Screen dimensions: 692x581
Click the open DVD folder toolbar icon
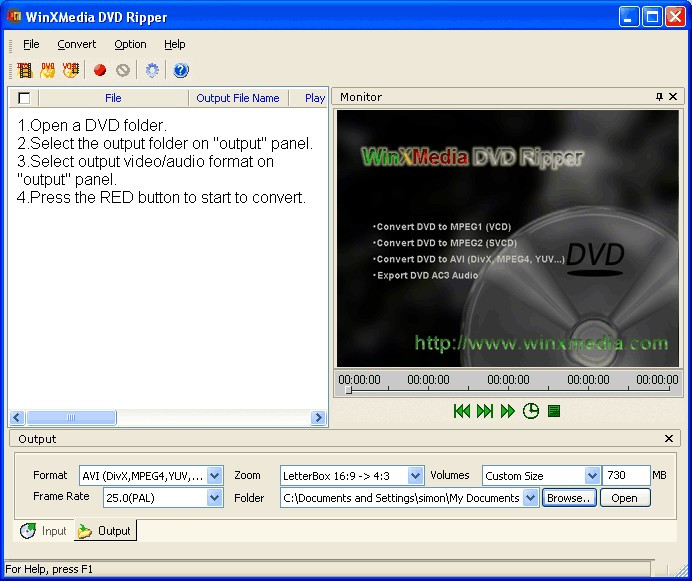[48, 70]
